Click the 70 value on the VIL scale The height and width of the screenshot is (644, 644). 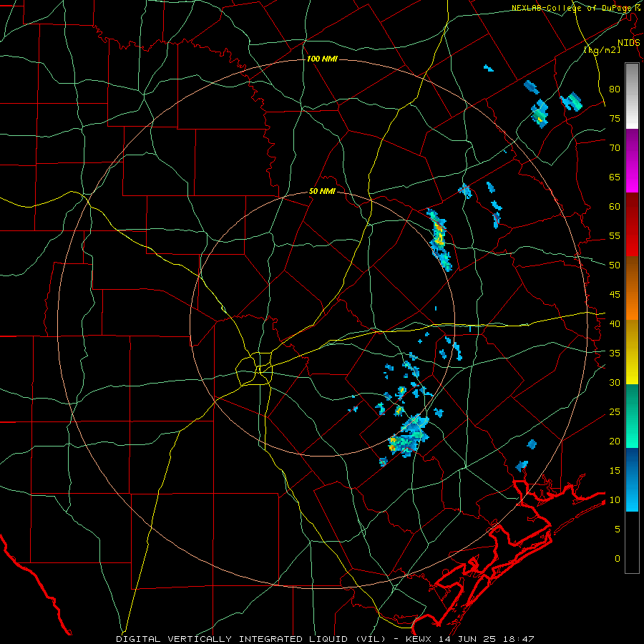coord(615,148)
